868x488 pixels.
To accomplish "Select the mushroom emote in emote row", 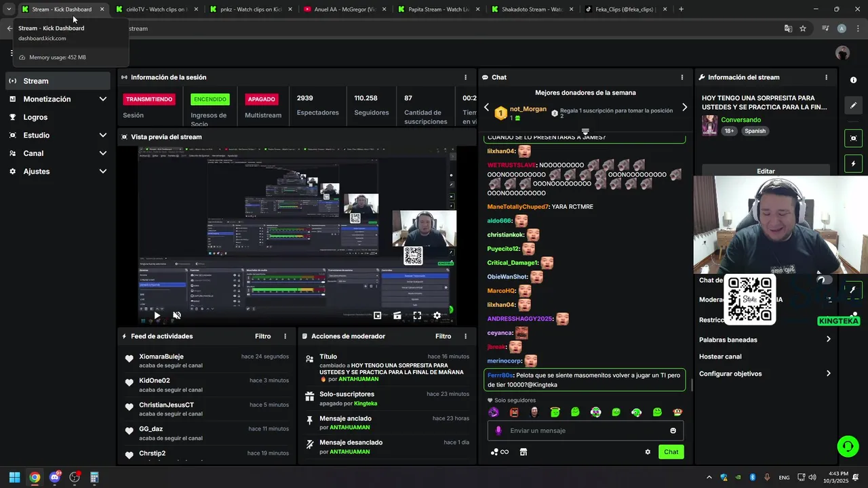I will (x=677, y=412).
